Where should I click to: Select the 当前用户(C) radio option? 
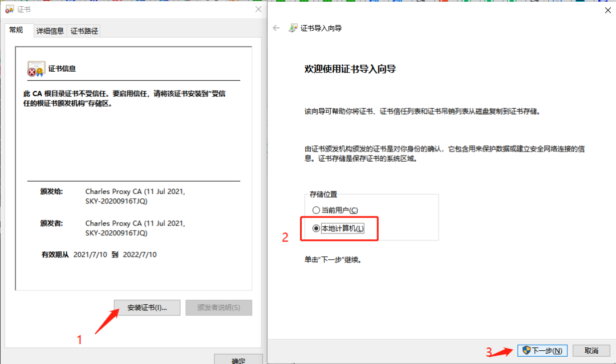point(335,210)
